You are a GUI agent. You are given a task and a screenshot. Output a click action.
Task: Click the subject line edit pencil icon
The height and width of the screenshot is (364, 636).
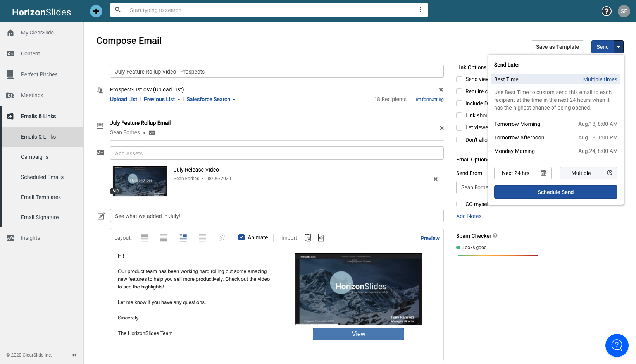click(x=101, y=216)
